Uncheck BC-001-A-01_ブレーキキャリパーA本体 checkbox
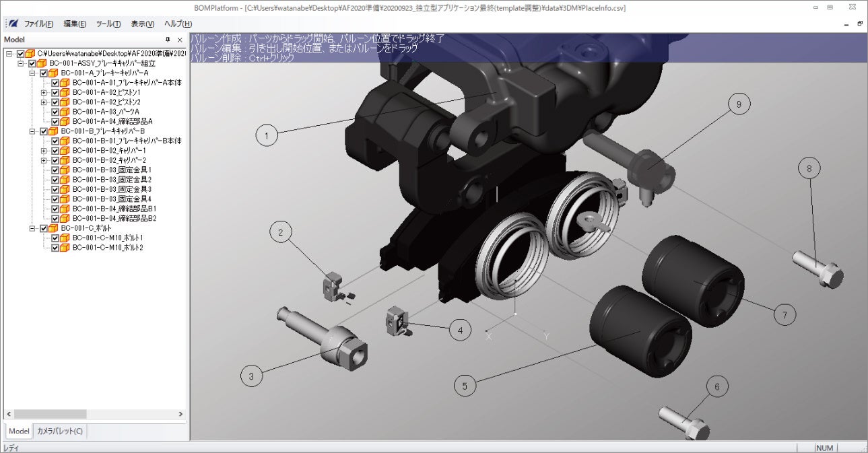This screenshot has height=453, width=868. (55, 83)
